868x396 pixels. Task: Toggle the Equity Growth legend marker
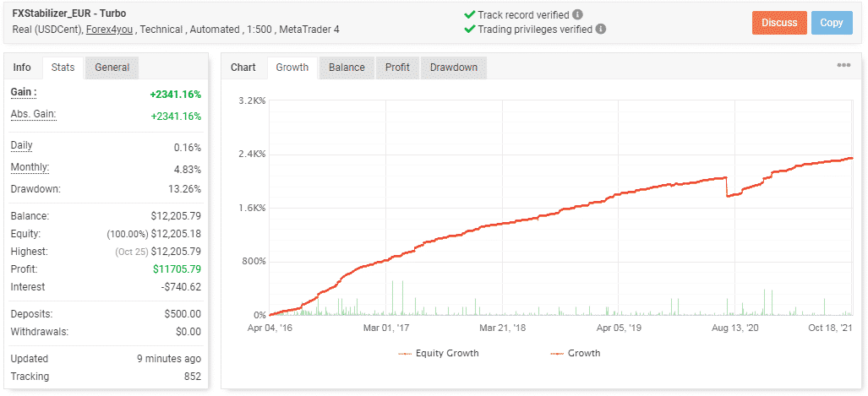tap(407, 353)
